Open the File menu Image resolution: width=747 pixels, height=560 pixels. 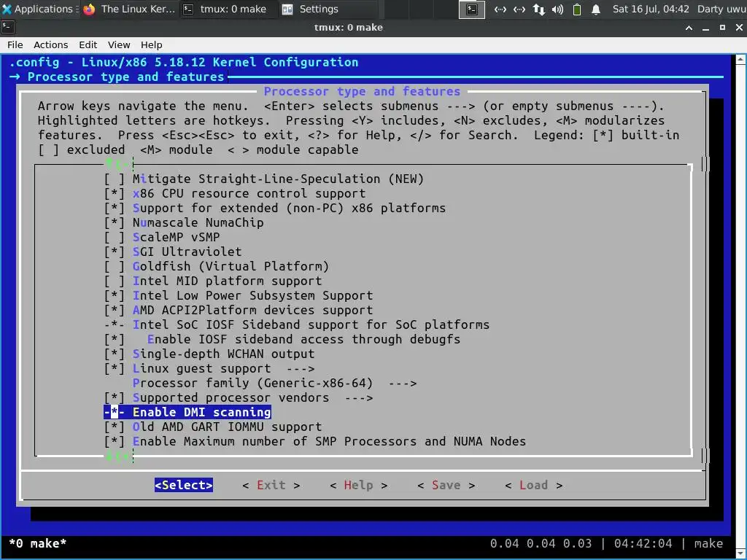pyautogui.click(x=15, y=44)
